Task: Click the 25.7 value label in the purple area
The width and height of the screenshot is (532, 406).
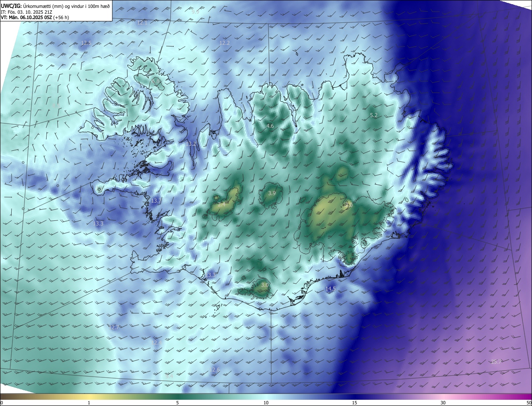Action: click(x=496, y=362)
